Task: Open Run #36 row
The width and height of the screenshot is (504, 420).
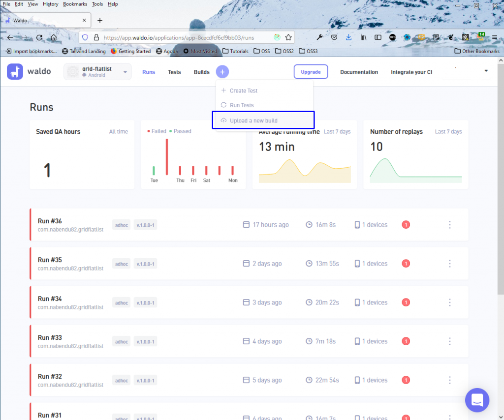Action: pos(249,225)
